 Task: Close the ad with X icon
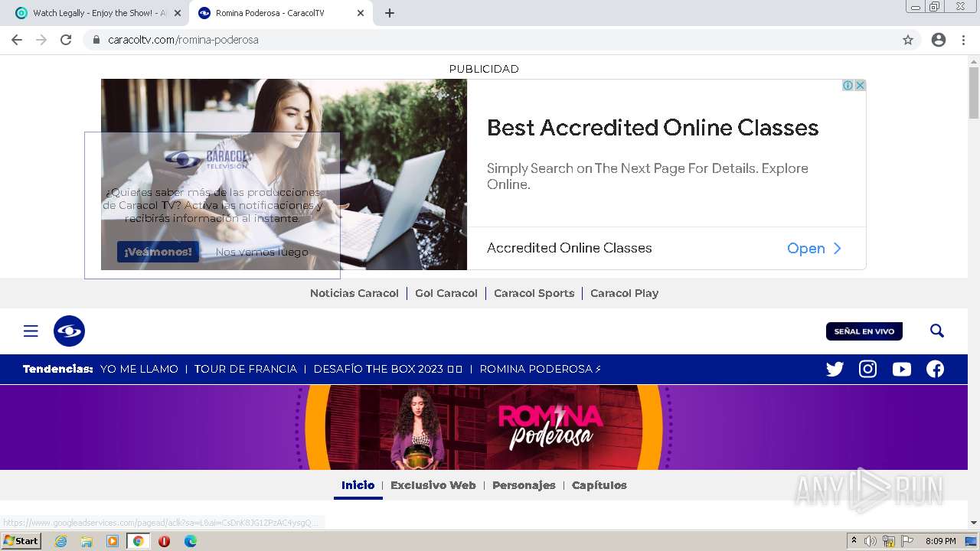coord(860,85)
